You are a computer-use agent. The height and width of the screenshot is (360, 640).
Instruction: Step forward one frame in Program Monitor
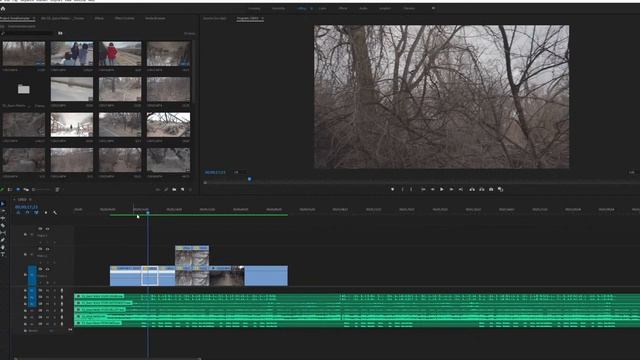click(x=451, y=189)
